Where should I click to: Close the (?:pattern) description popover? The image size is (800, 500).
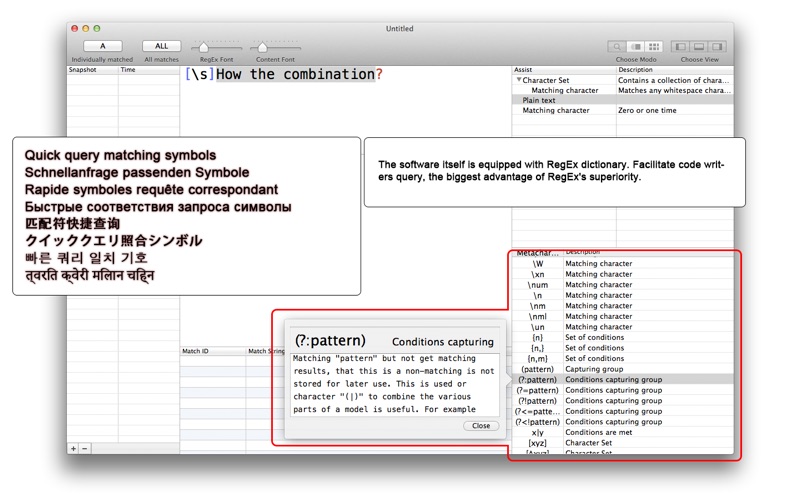pyautogui.click(x=481, y=426)
